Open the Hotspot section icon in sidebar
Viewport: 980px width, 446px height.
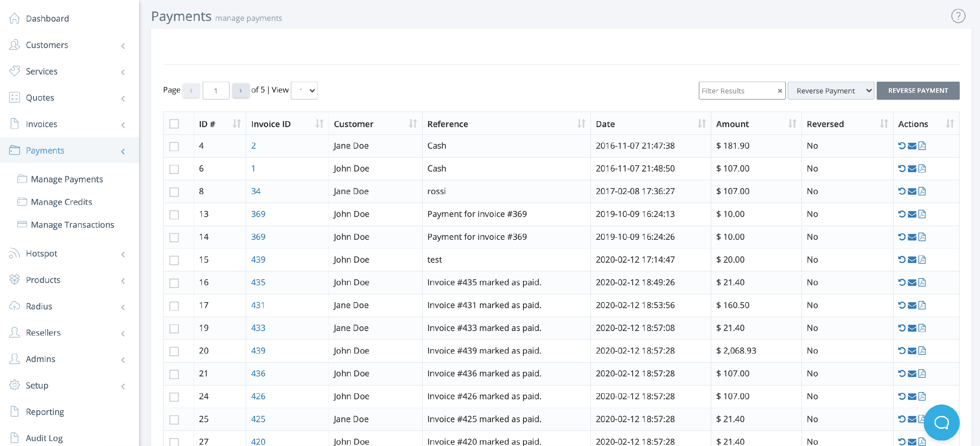[14, 254]
